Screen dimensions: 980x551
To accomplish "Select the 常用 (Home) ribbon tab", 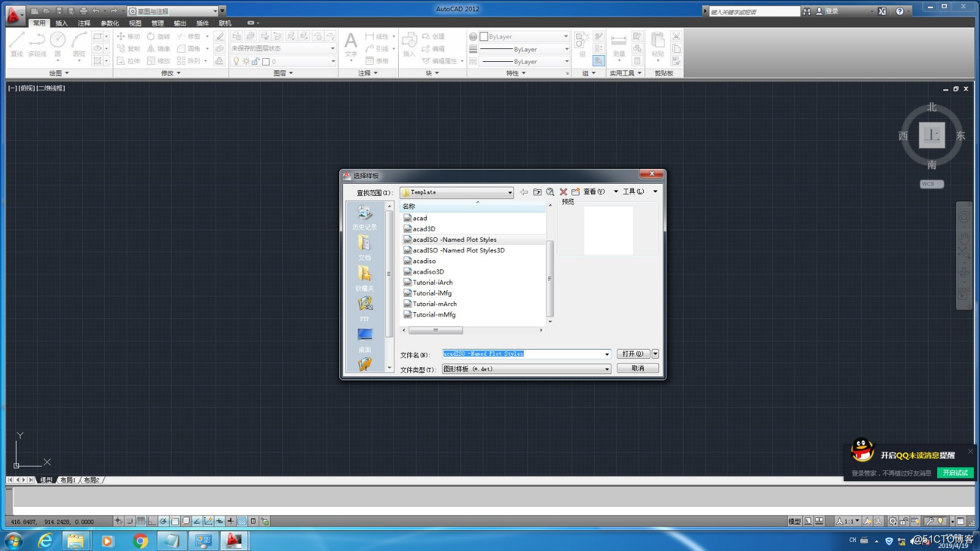I will click(x=39, y=23).
